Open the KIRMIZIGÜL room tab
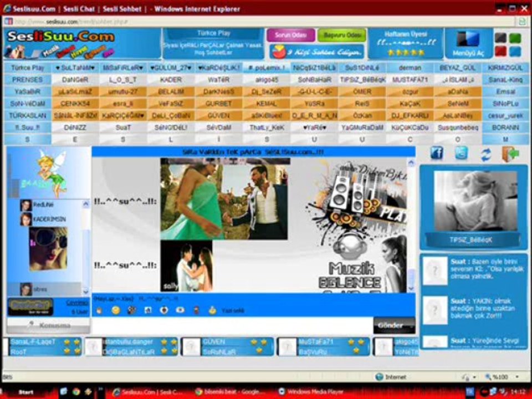 [x=505, y=68]
